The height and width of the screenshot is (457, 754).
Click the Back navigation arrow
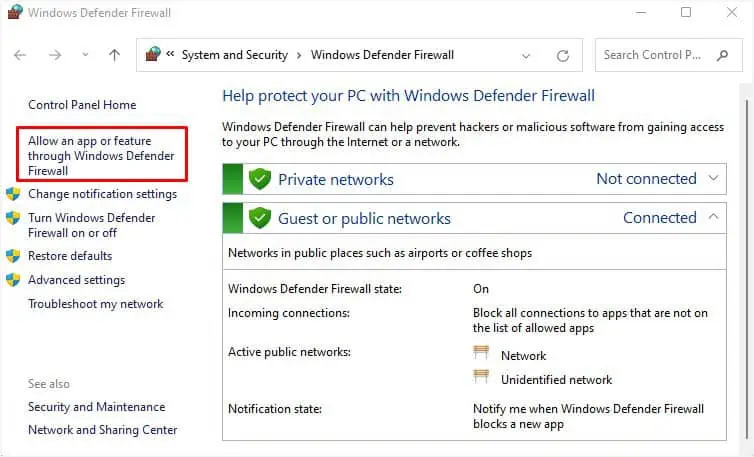pyautogui.click(x=21, y=56)
